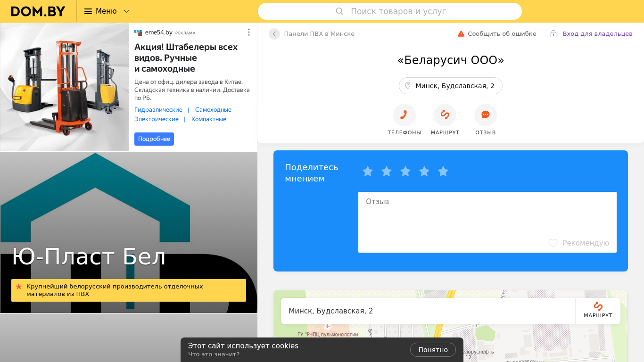The height and width of the screenshot is (362, 644).
Task: Click the ad description about official dealer
Action: tap(192, 90)
